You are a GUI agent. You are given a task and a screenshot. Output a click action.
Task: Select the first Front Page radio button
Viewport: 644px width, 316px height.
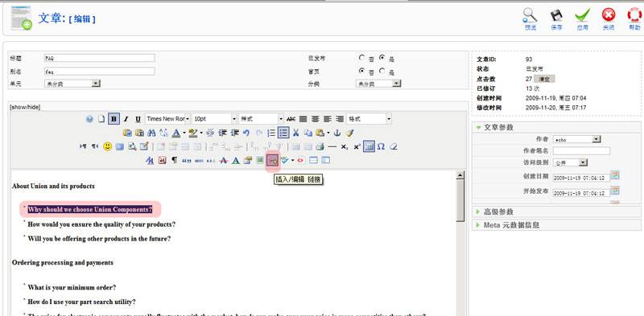pyautogui.click(x=361, y=71)
